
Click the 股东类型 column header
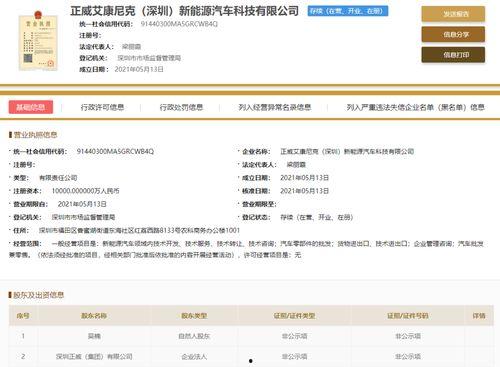pos(194,315)
